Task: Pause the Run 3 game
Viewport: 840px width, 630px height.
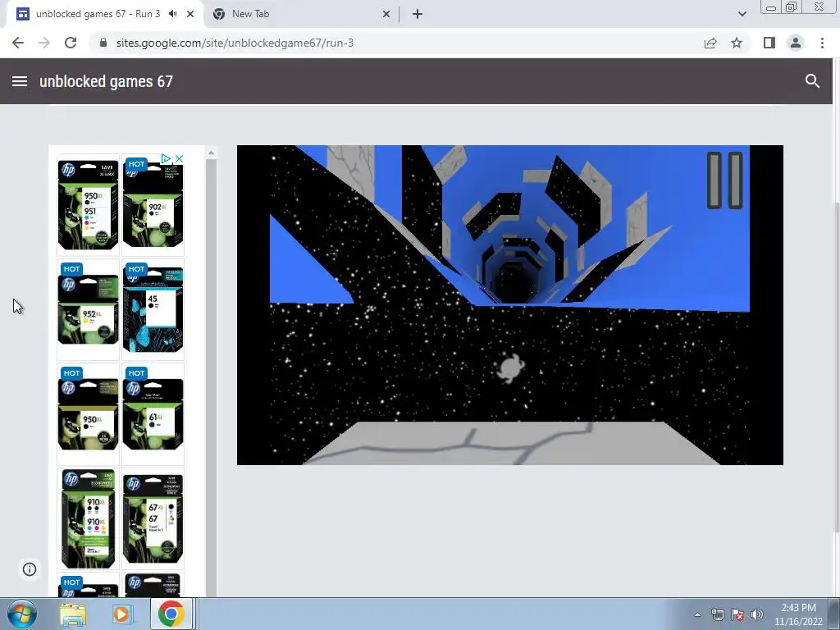Action: coord(724,180)
